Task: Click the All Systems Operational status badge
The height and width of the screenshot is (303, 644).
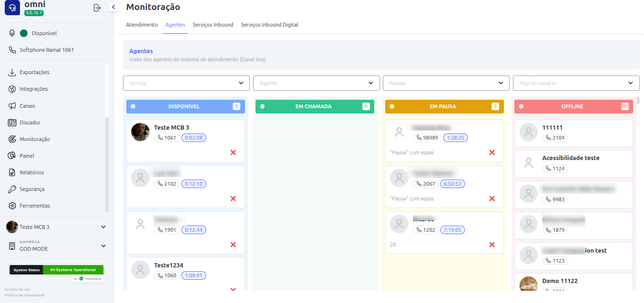Action: tap(73, 270)
